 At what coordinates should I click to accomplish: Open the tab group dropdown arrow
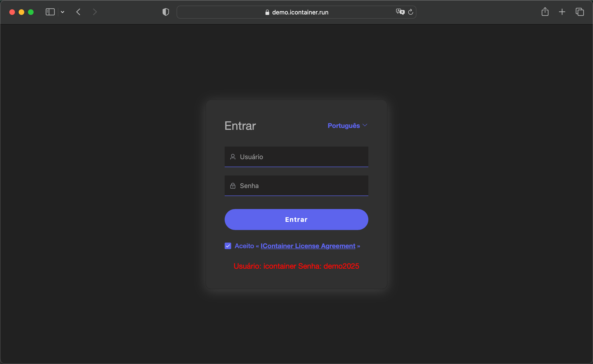coord(63,12)
